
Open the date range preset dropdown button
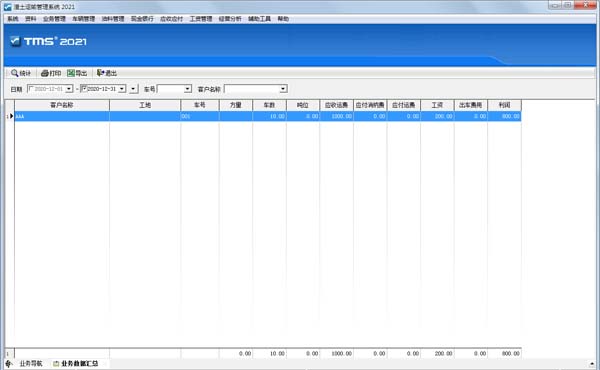[x=133, y=89]
